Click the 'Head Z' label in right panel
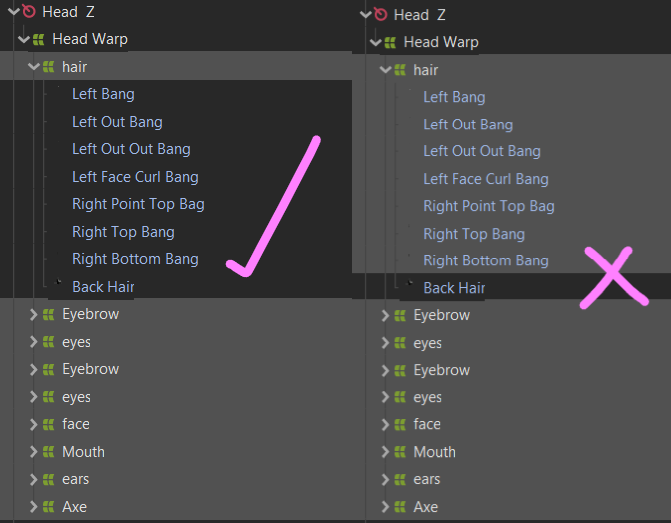 click(x=420, y=15)
